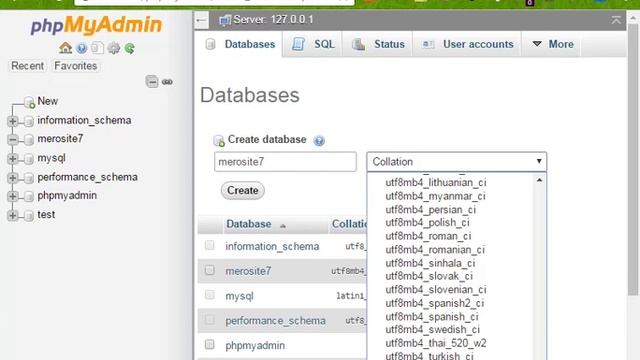This screenshot has width=640, height=360.
Task: Collapse all navigation items with minus icon
Action: [x=152, y=82]
